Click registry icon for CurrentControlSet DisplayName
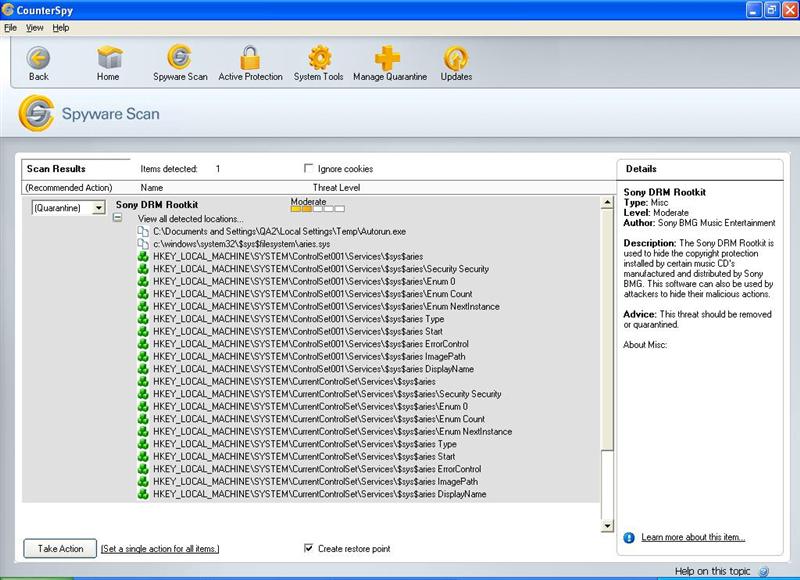The width and height of the screenshot is (800, 580). [x=143, y=494]
